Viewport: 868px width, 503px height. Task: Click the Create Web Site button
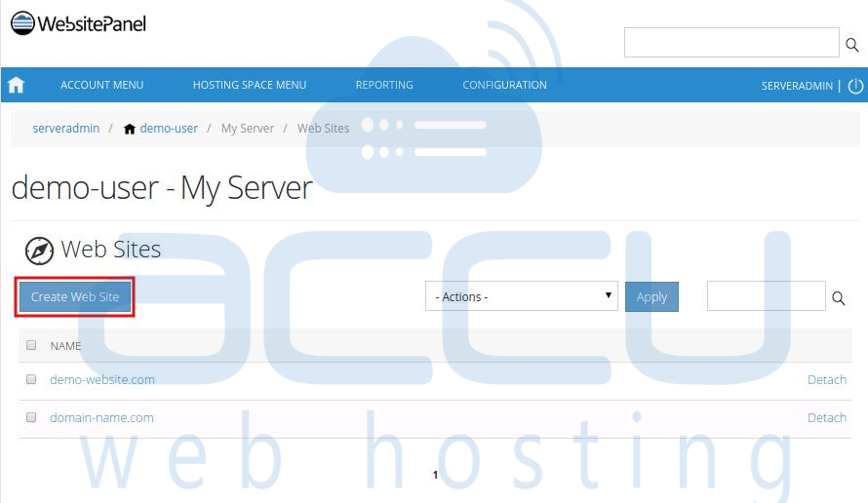pos(75,296)
